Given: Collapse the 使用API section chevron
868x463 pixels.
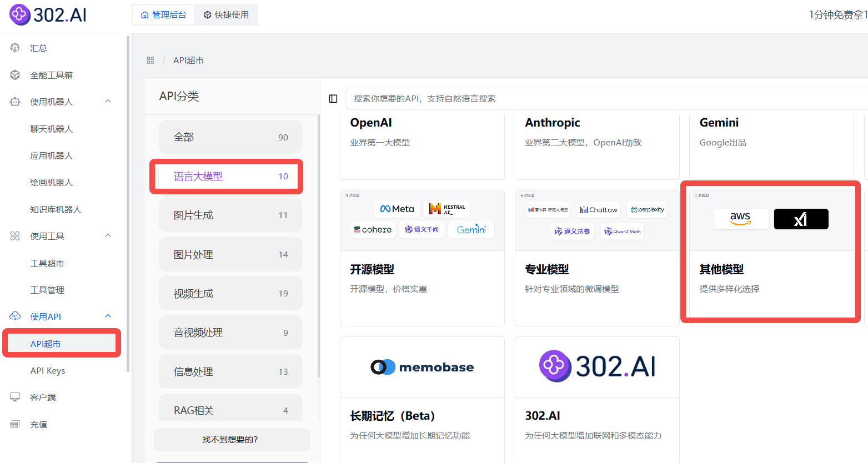Looking at the screenshot, I should pos(108,316).
